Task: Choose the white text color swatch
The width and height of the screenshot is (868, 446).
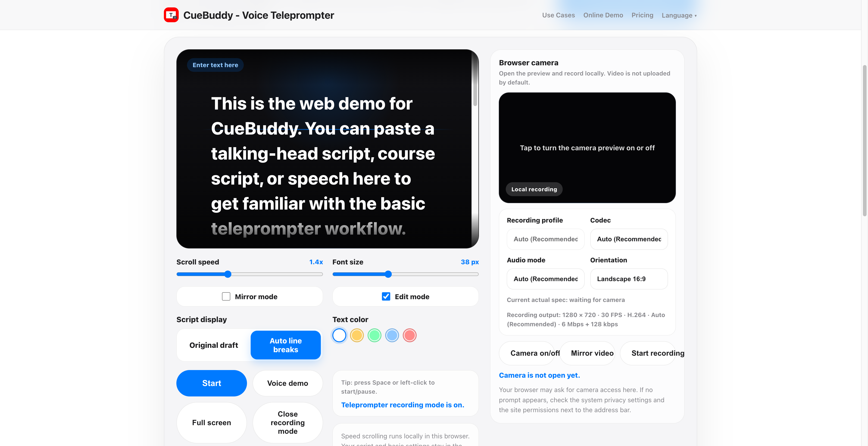Action: 339,336
